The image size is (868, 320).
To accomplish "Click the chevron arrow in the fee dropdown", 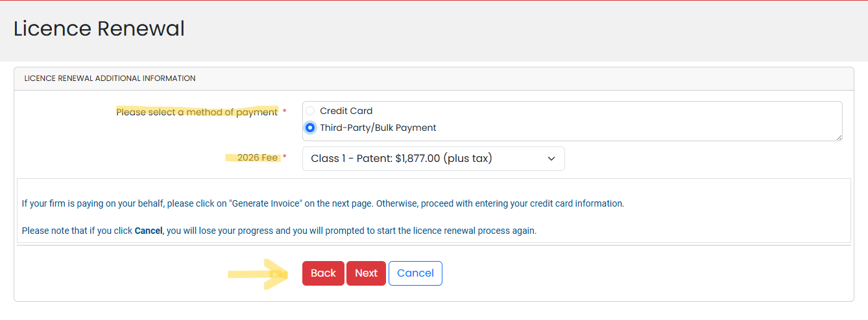I will pos(551,159).
